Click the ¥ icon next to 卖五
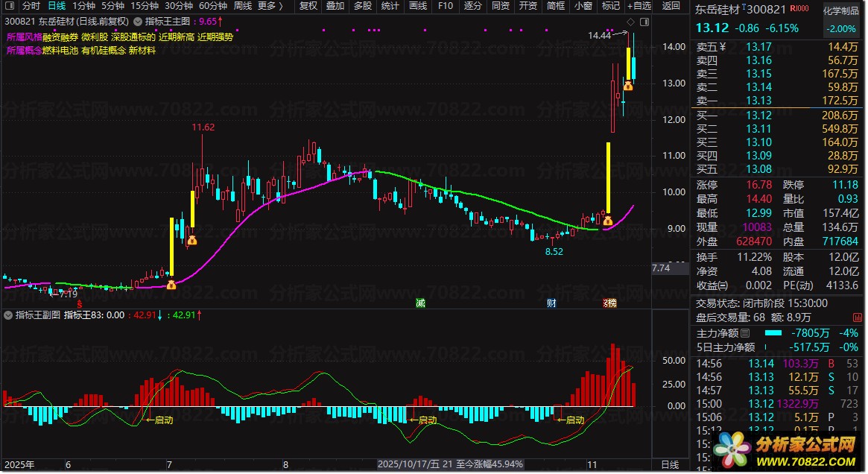Screen dimensions: 868x474 point(722,47)
